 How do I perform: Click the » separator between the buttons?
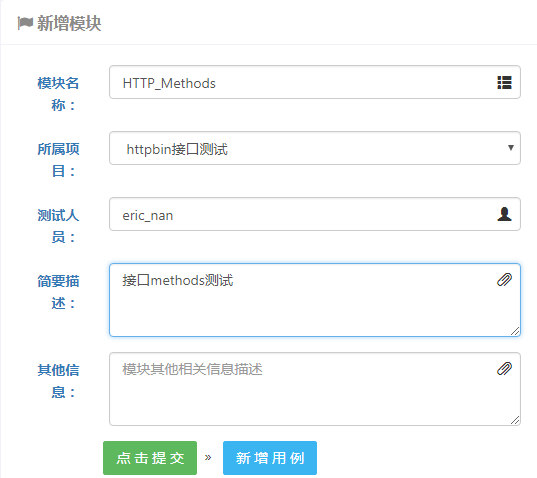pos(208,457)
